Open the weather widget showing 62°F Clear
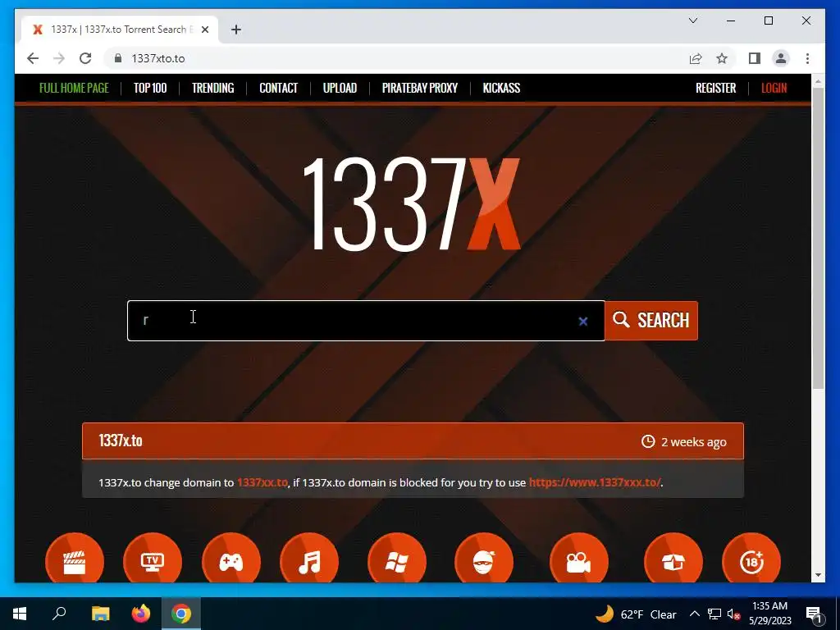 [636, 614]
